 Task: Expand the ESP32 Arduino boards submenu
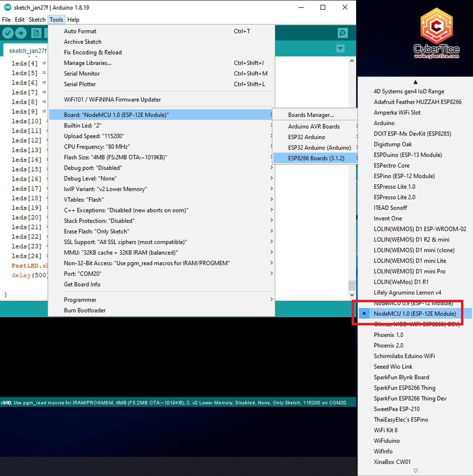click(307, 137)
